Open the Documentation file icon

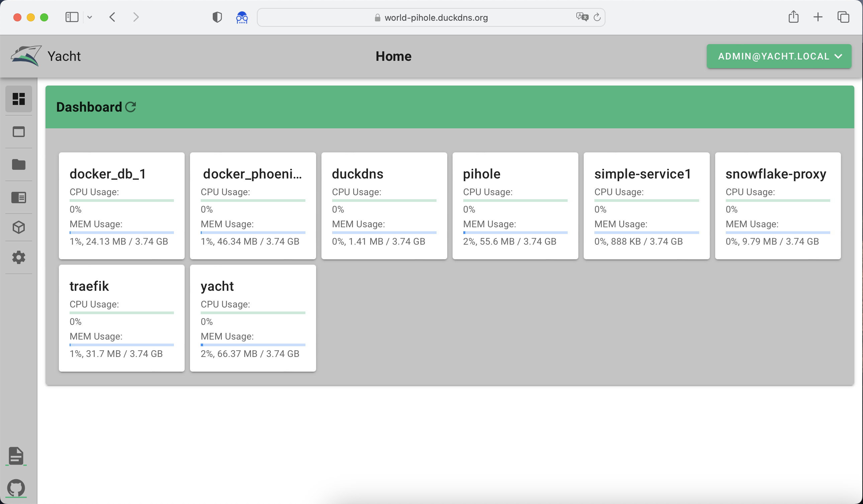tap(16, 456)
